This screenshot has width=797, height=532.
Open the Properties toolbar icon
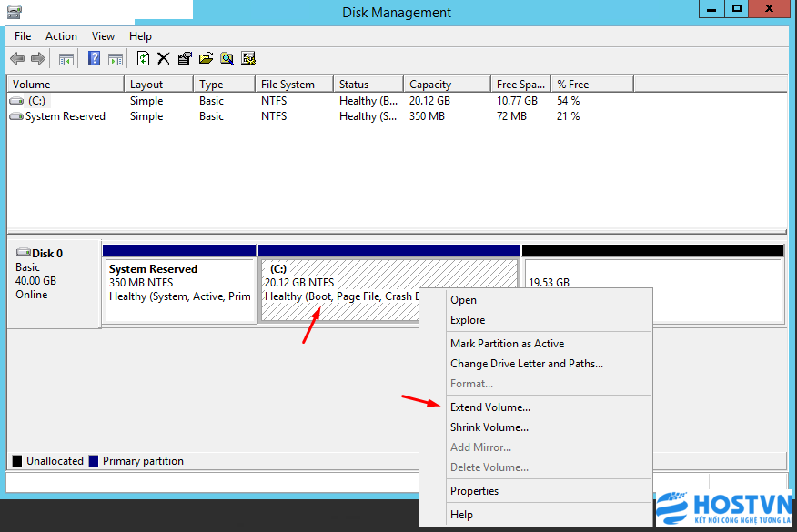coord(185,59)
